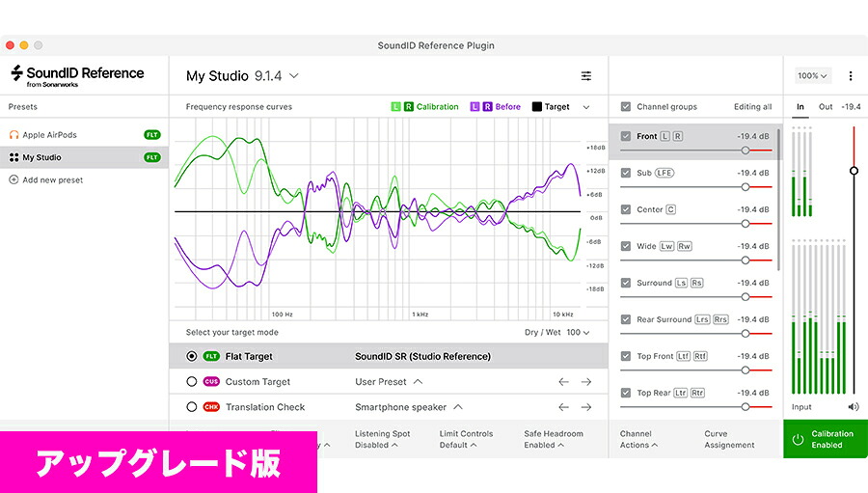Click the FLT badge next to My Studio preset

(x=152, y=157)
